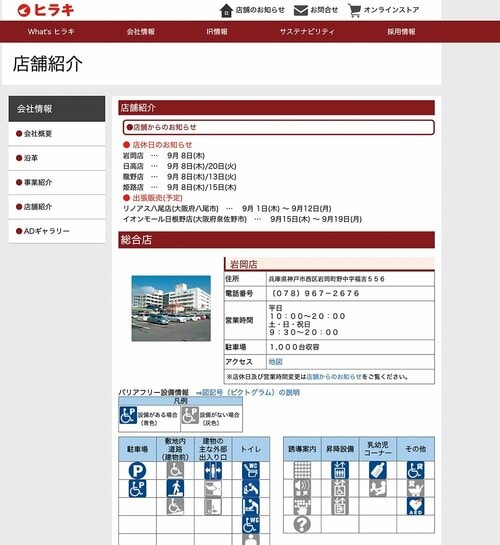Click the リノアス八尾店 sales schedule line

pos(227,209)
